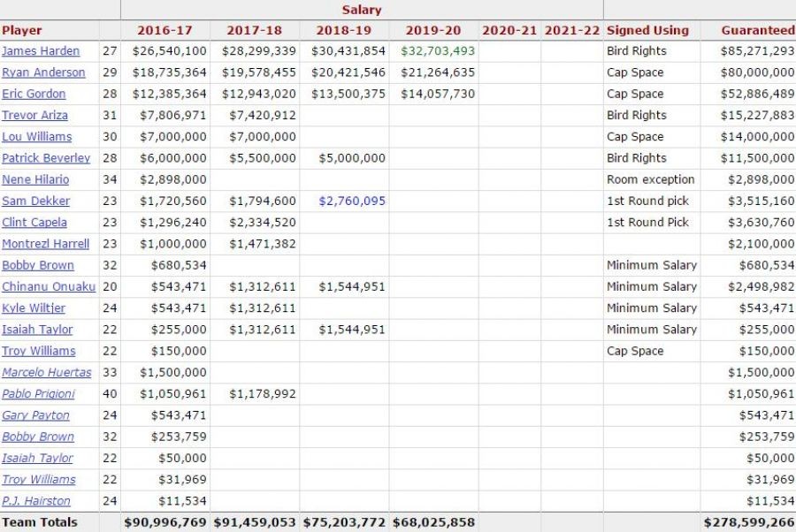Open the Chinanu Onuaku player link
This screenshot has height=532, width=796.
click(49, 286)
